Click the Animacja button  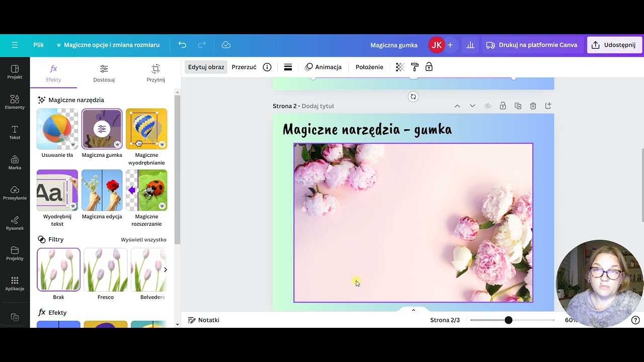(x=324, y=67)
